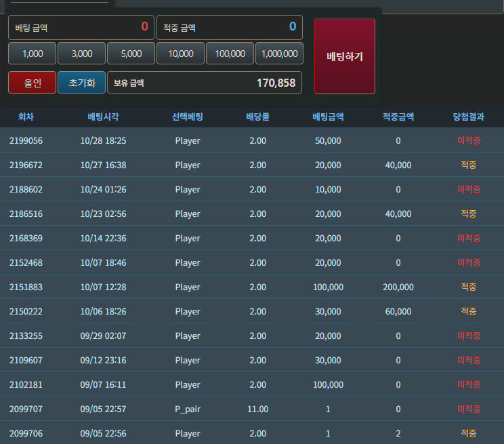This screenshot has height=444, width=504.
Task: Click bet time 10/27 16:38
Action: coord(103,165)
